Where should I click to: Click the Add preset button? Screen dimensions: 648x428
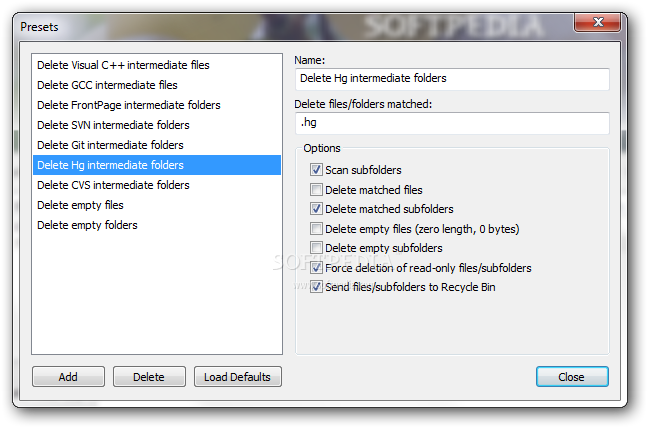coord(68,377)
